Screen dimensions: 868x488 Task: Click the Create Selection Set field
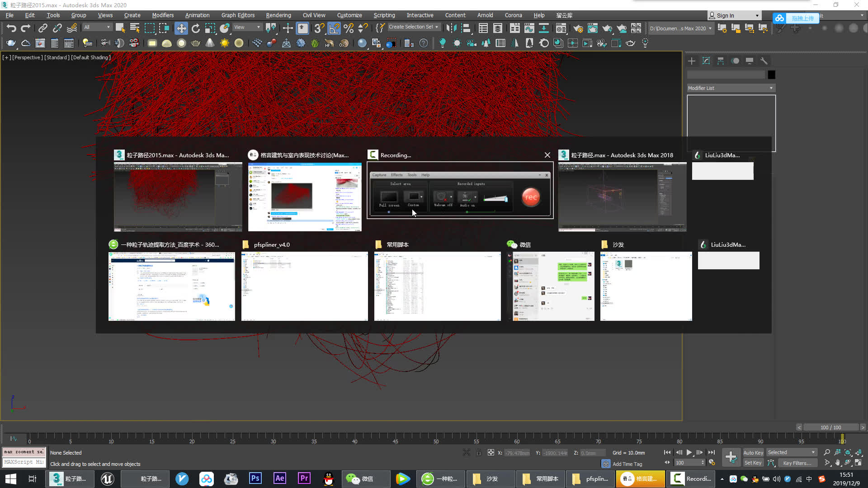click(411, 27)
